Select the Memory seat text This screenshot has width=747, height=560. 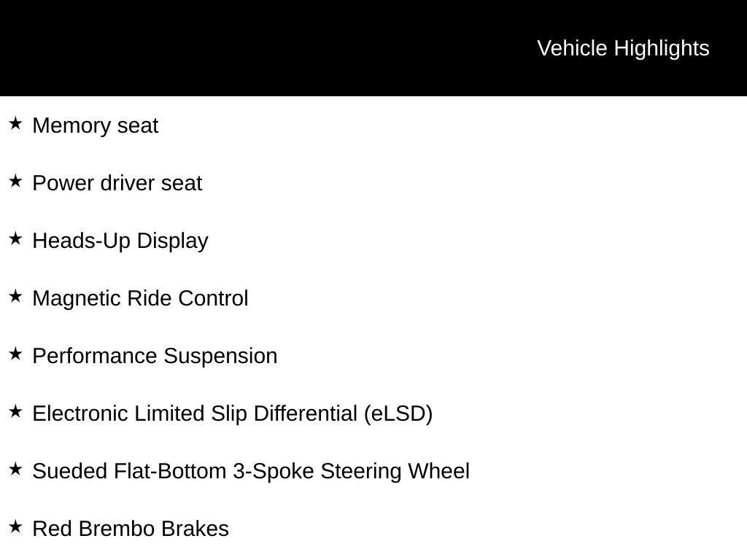pos(96,125)
